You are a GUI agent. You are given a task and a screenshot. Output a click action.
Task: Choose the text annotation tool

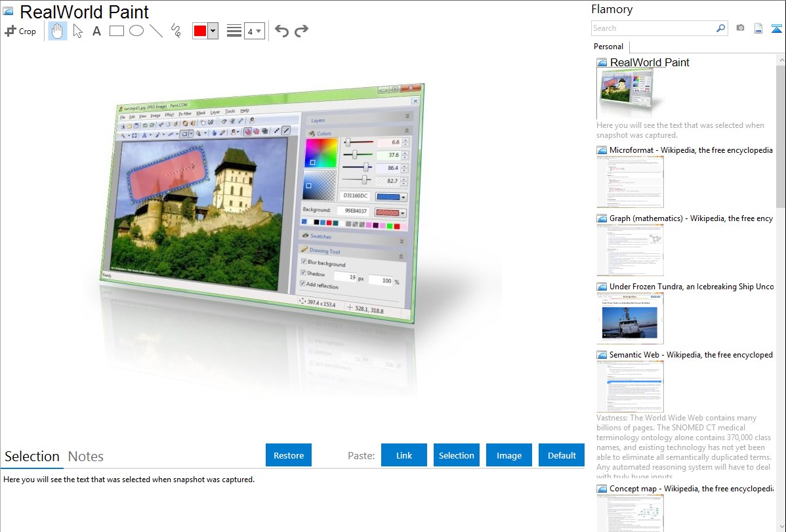coord(96,31)
